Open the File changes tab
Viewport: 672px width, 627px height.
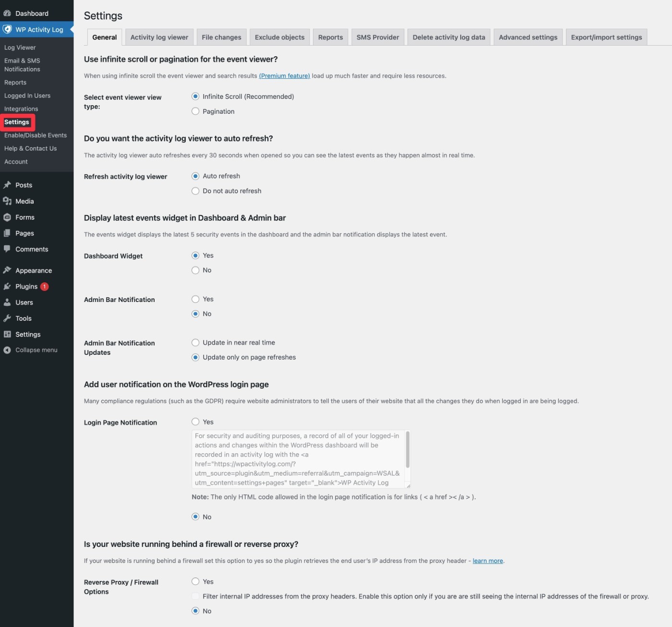click(x=221, y=37)
